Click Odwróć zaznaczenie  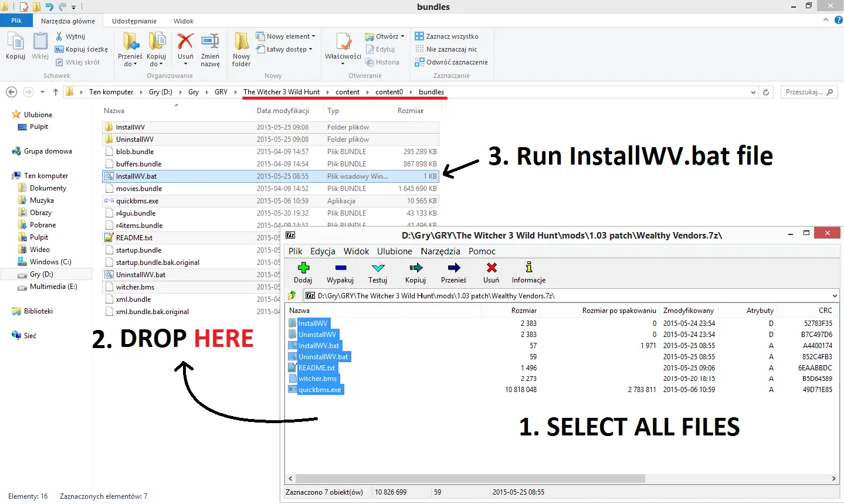[x=452, y=62]
